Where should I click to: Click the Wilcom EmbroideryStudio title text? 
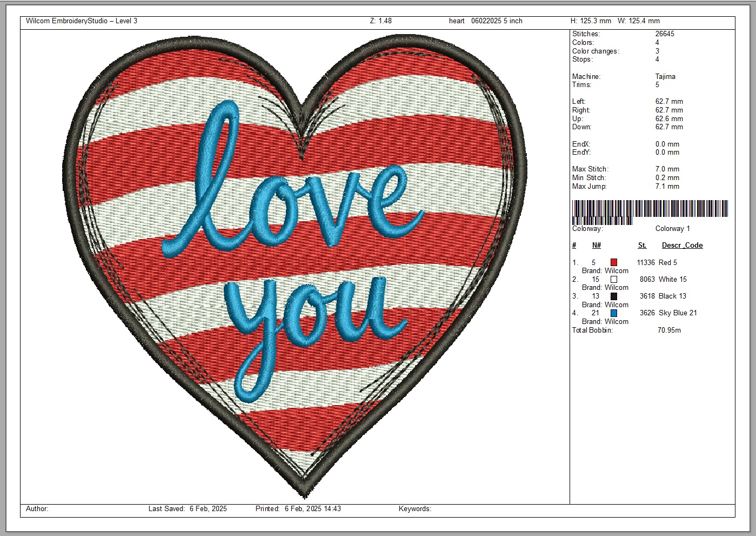point(82,21)
